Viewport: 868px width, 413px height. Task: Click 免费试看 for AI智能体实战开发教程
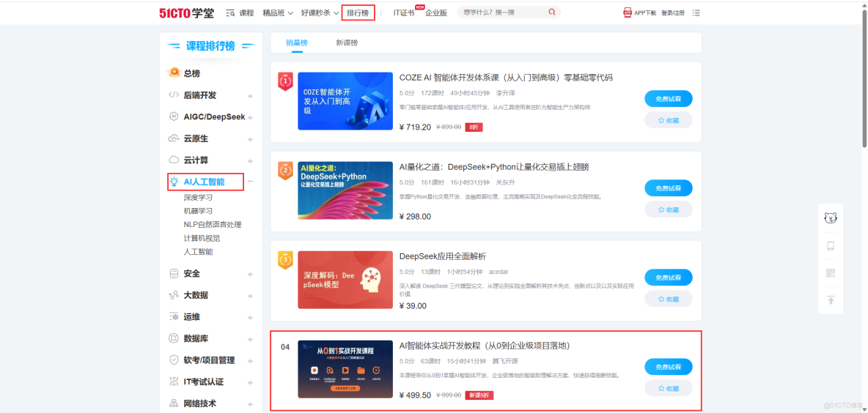click(668, 367)
